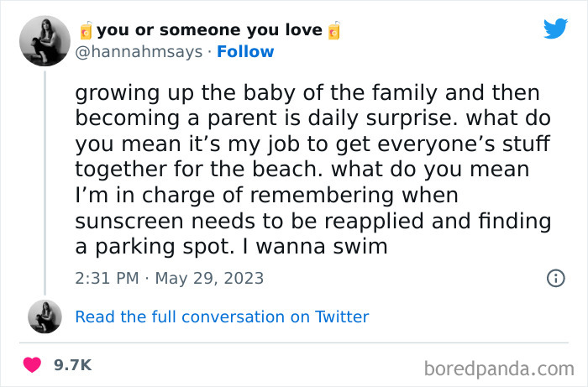Image resolution: width=588 pixels, height=387 pixels.
Task: Click the May 29, 2023 date
Action: 208,278
